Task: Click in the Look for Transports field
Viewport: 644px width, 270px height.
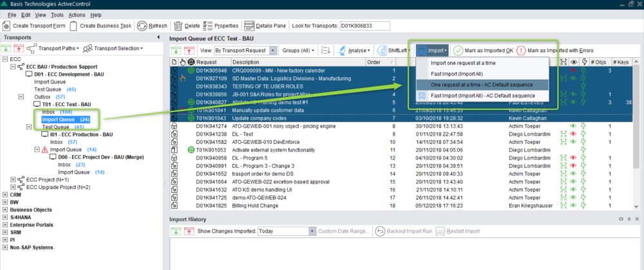Action: click(365, 26)
